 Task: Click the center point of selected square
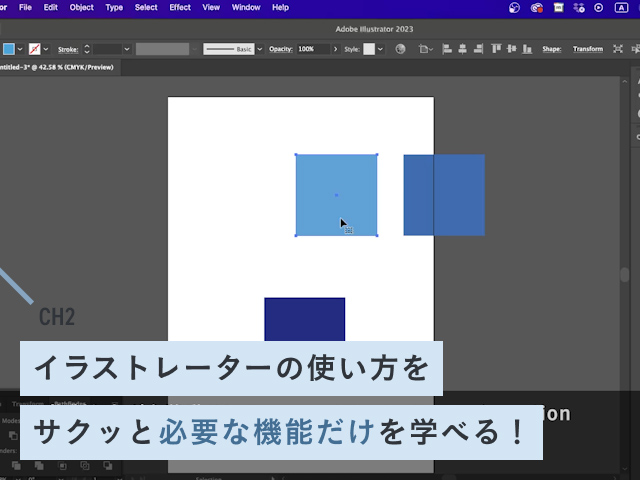pyautogui.click(x=336, y=195)
